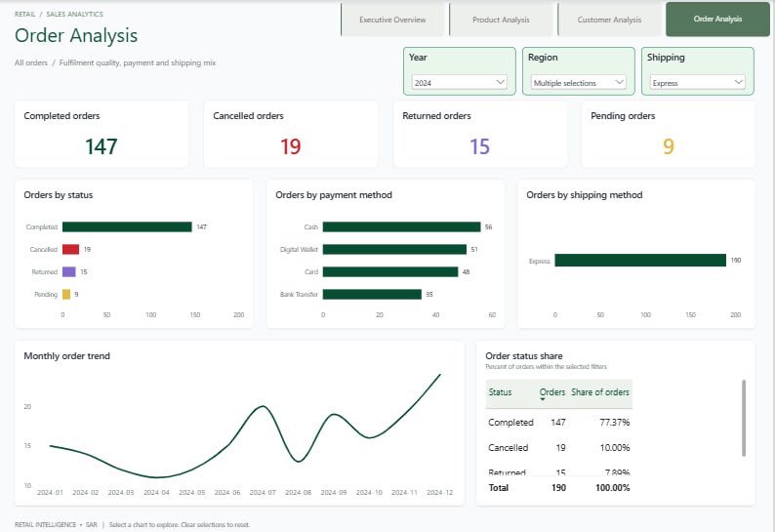This screenshot has height=532, width=775.
Task: Click the 100.00% total share cell
Action: coord(612,488)
